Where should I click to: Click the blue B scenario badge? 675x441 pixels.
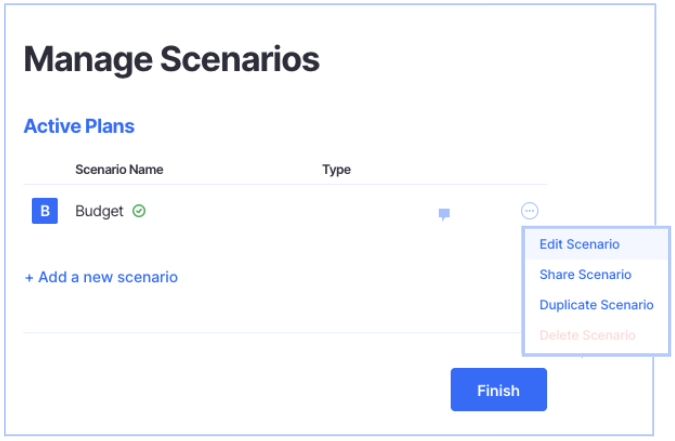click(x=45, y=211)
